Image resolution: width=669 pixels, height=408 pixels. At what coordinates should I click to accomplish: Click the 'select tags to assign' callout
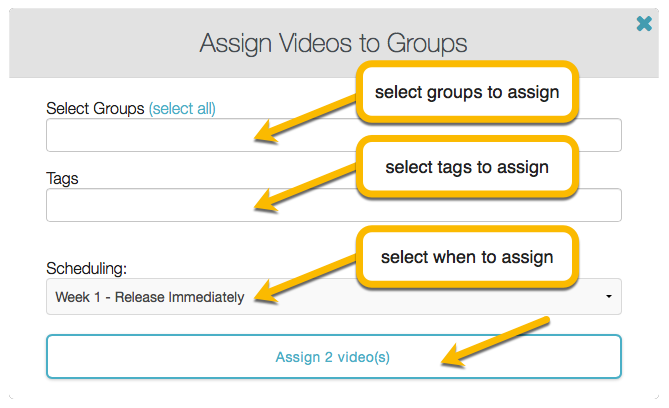pyautogui.click(x=467, y=167)
